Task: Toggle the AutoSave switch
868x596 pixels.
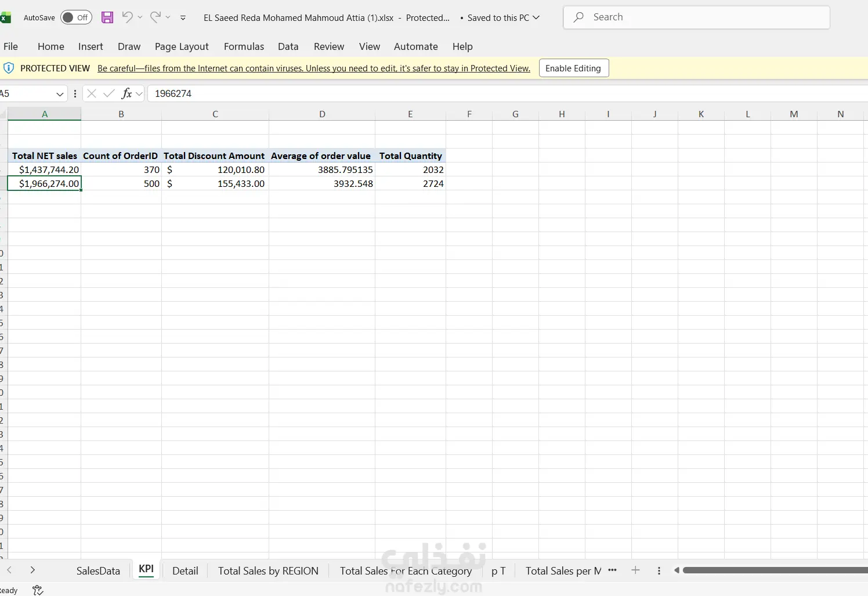Action: [x=76, y=17]
